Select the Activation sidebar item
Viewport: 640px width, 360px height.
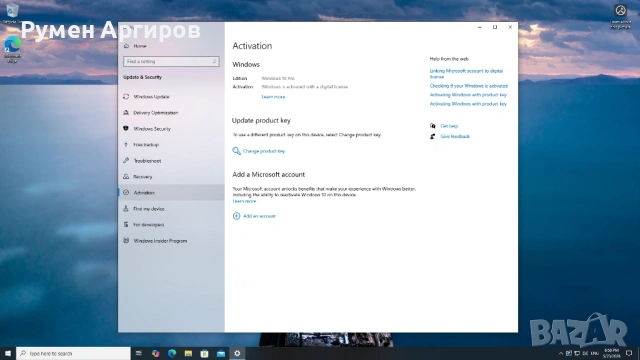point(171,193)
